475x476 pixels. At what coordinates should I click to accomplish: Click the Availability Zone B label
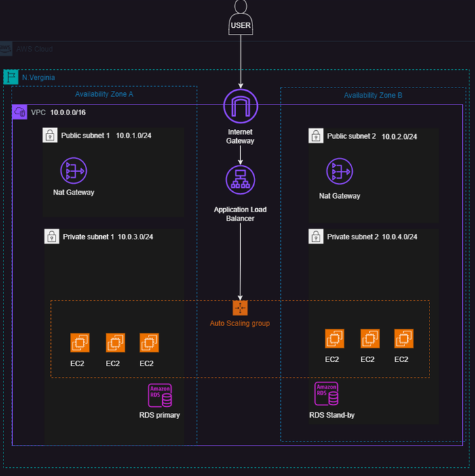(x=373, y=96)
